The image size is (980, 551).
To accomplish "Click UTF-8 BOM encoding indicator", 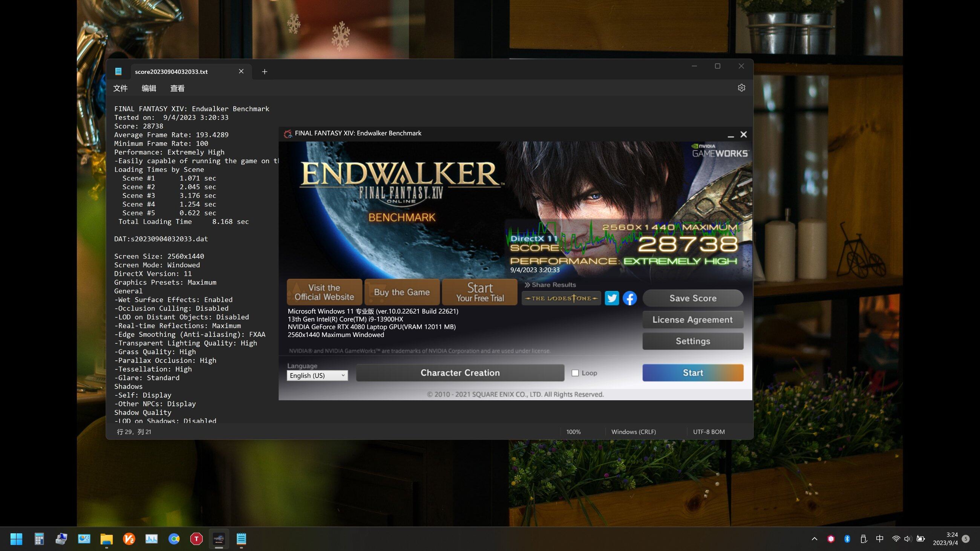I will 709,432.
